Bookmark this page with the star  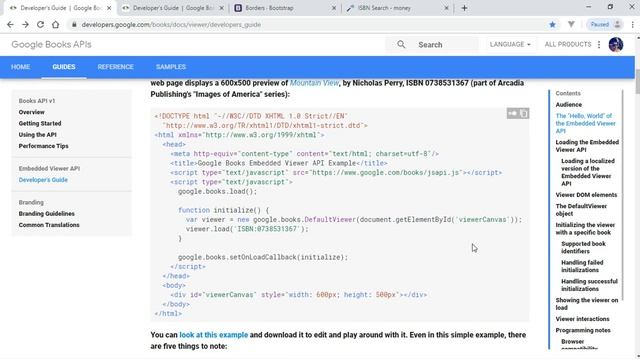[552, 24]
